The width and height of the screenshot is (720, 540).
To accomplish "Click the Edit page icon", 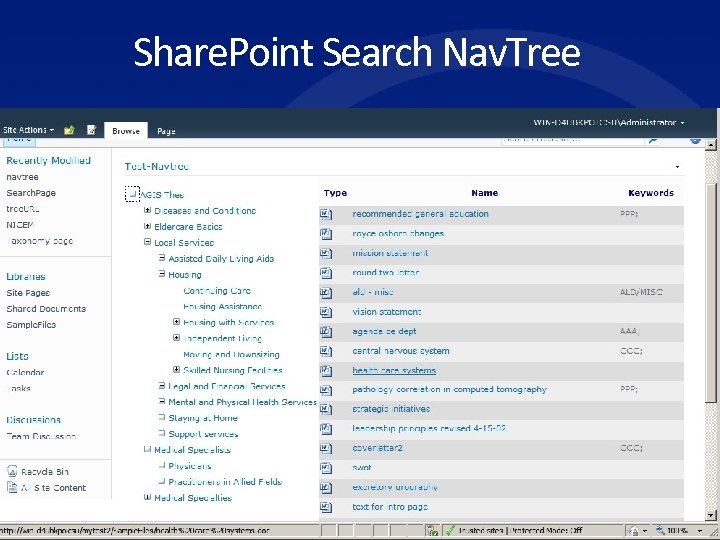I will (91, 130).
